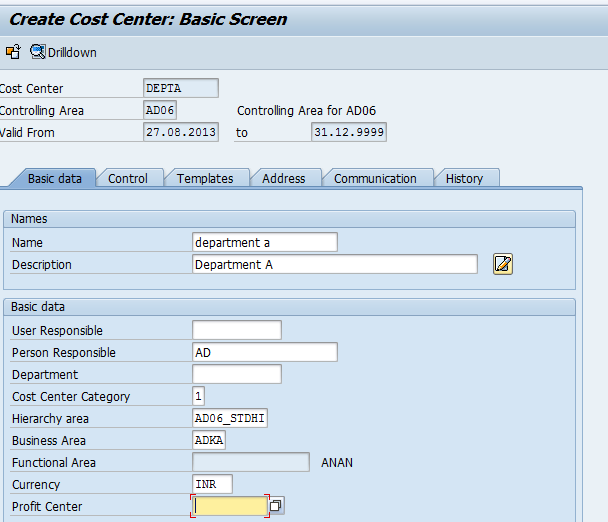Open the Templates tab
Image resolution: width=608 pixels, height=522 pixels.
click(x=205, y=178)
